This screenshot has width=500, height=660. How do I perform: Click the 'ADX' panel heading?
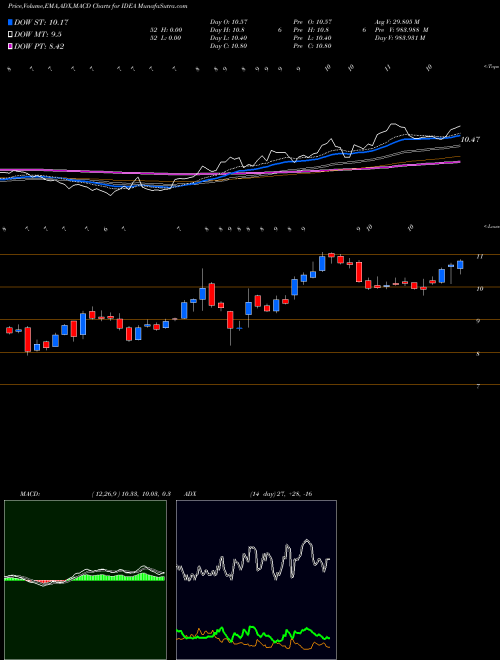(x=190, y=494)
